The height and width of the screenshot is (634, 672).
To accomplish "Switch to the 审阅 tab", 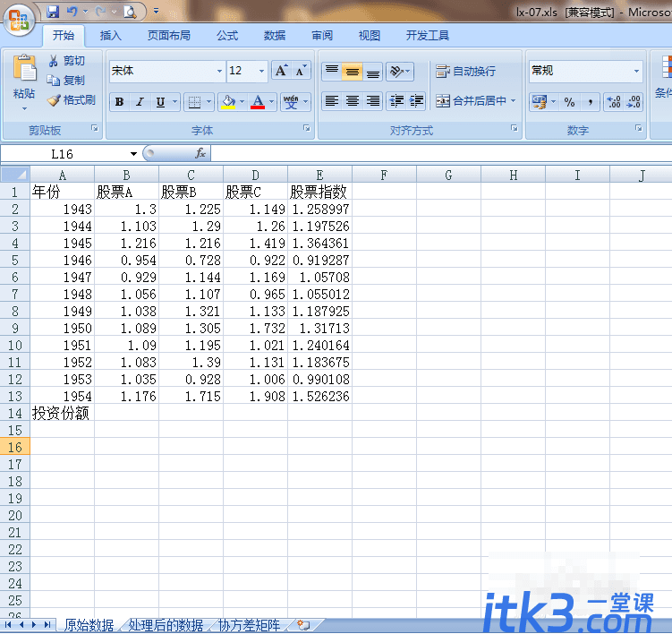I will click(x=322, y=36).
